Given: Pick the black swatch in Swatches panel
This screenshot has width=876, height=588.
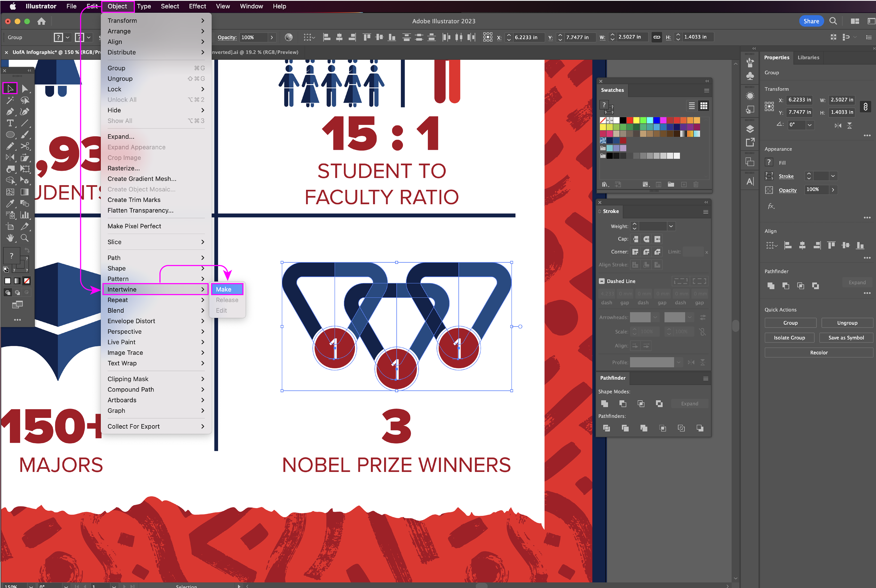Looking at the screenshot, I should [x=623, y=120].
